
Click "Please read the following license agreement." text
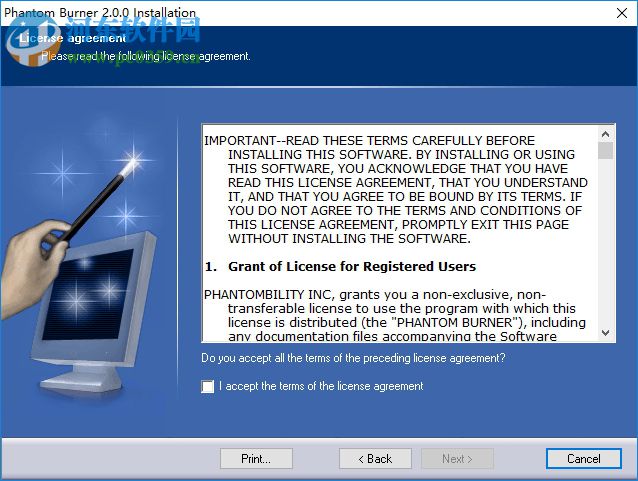pyautogui.click(x=146, y=56)
